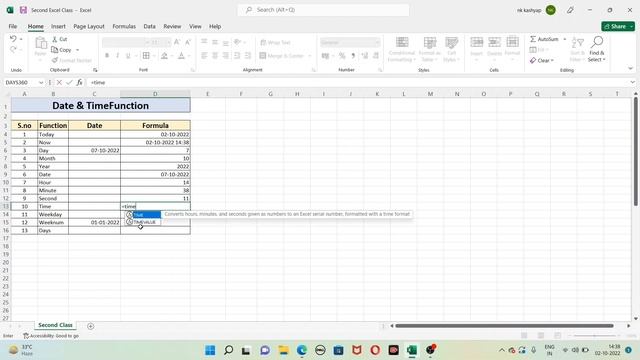Image resolution: width=640 pixels, height=360 pixels.
Task: Click the Percent Style icon
Action: tap(342, 56)
